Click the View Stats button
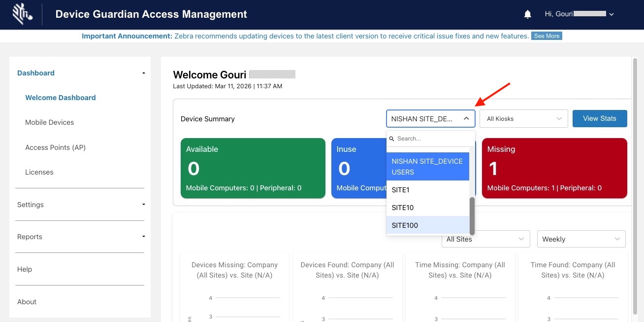The height and width of the screenshot is (322, 644). coord(599,118)
